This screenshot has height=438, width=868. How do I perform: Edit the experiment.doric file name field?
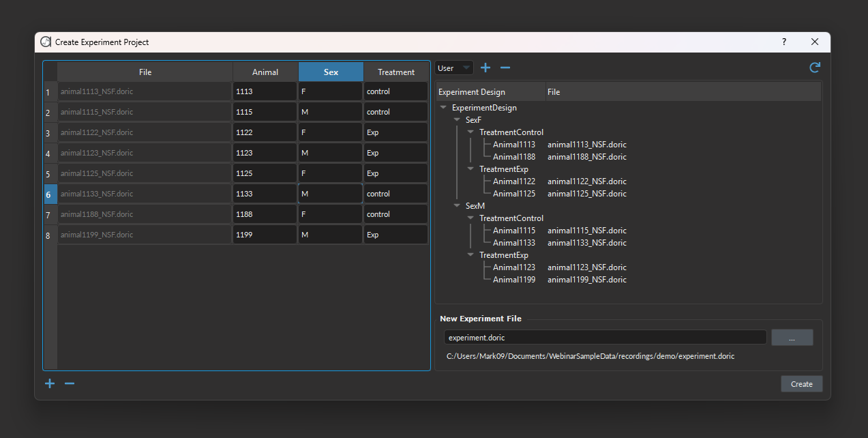click(x=605, y=338)
